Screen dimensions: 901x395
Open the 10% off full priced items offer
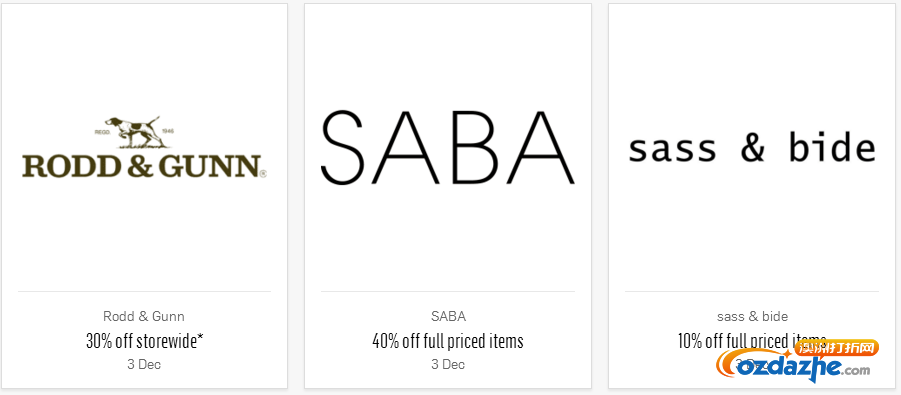point(752,341)
